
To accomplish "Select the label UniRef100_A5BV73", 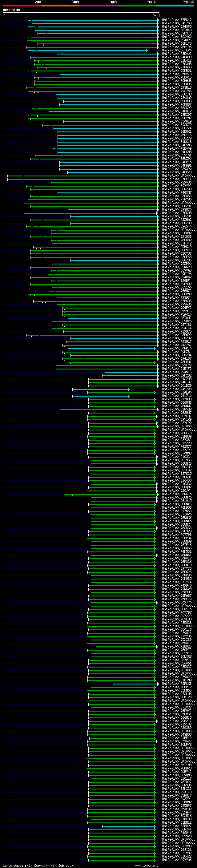I will pyautogui.click(x=177, y=74).
